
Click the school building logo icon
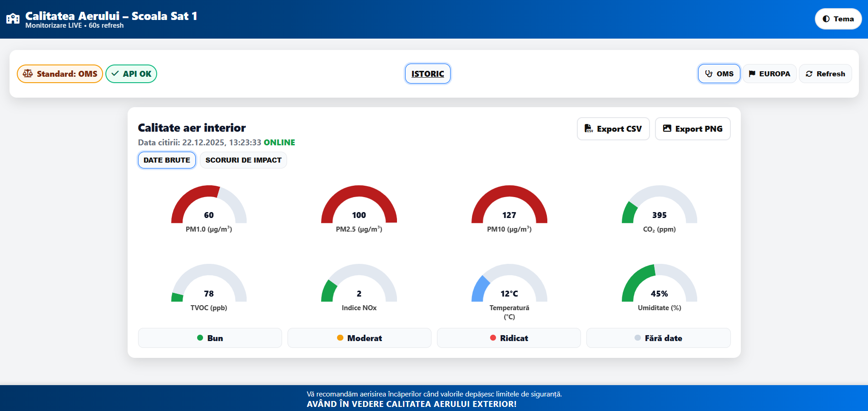click(x=13, y=19)
